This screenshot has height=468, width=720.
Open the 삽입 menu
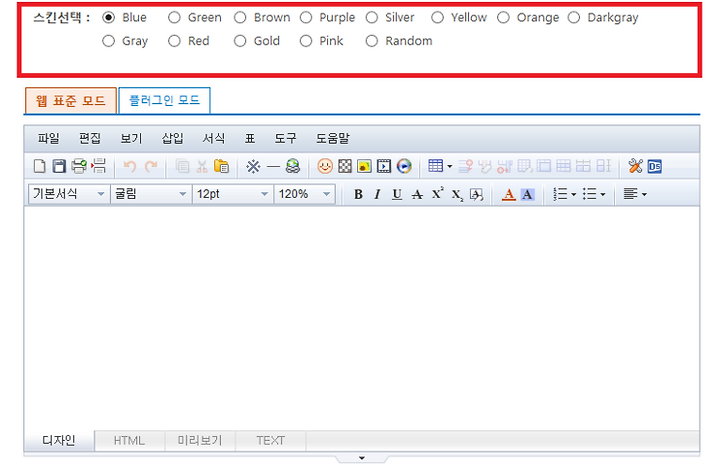173,138
